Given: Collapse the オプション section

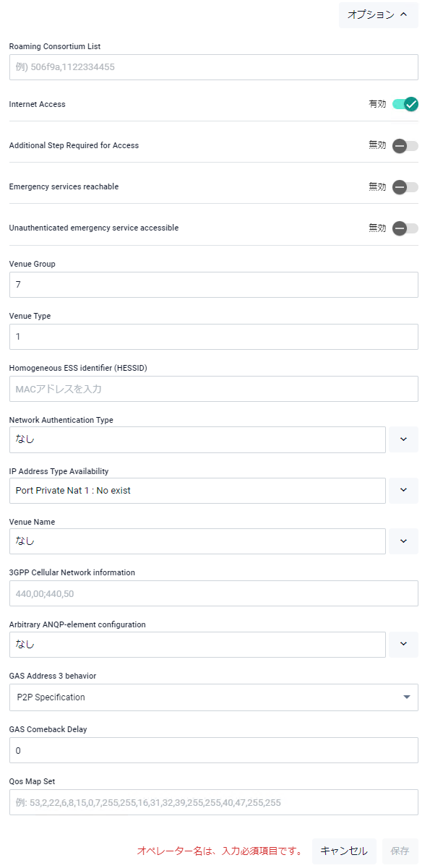Looking at the screenshot, I should pyautogui.click(x=378, y=14).
